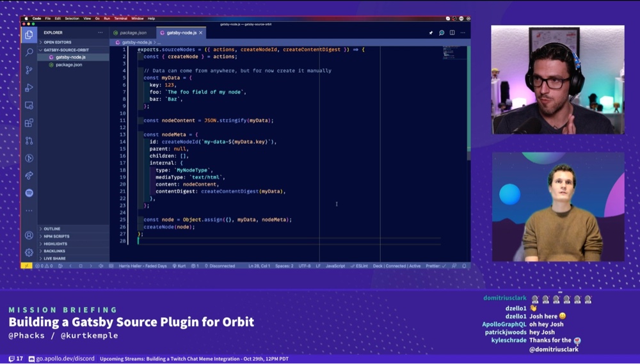Open the Apple menu
640x364 pixels.
click(26, 19)
